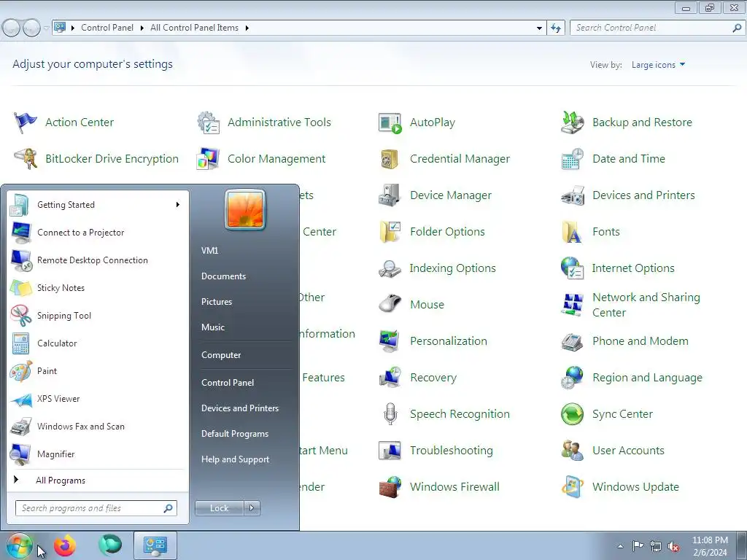Click user account picture thumbnail

click(245, 209)
